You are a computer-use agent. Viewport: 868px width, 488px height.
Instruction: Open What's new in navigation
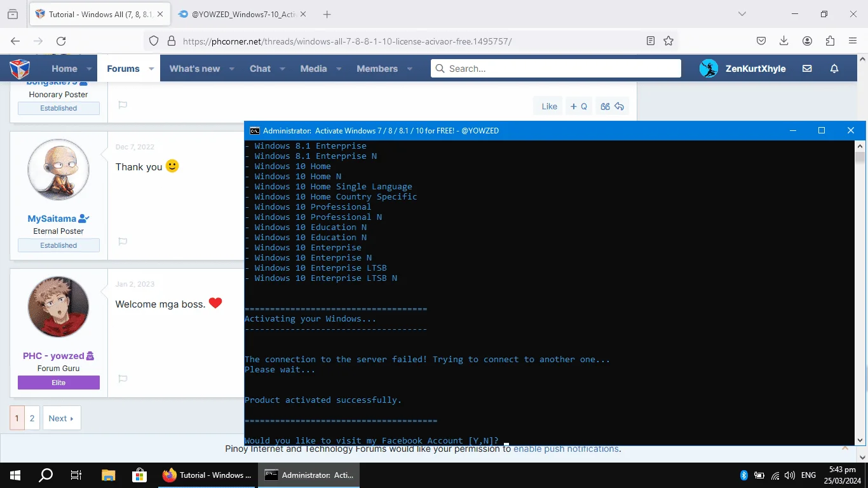[x=194, y=69]
